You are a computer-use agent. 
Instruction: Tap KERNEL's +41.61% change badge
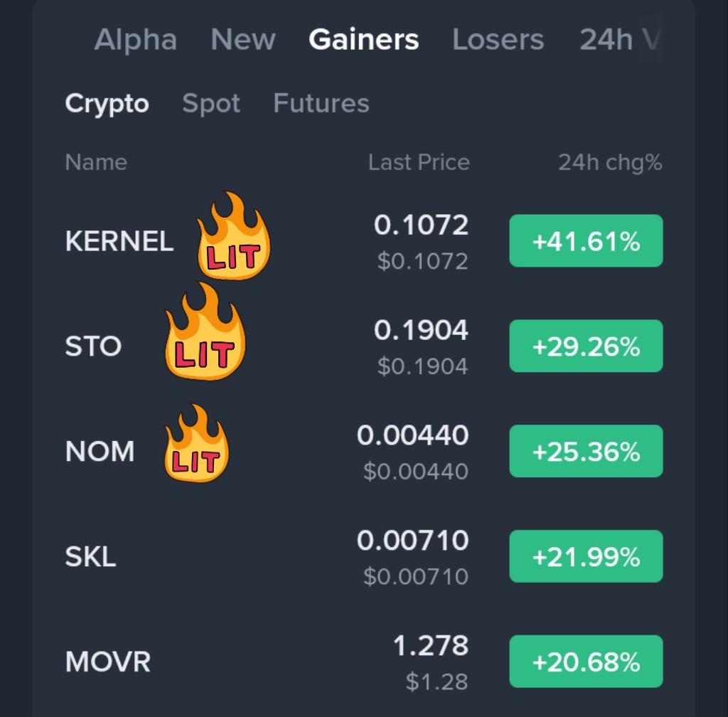(x=586, y=241)
